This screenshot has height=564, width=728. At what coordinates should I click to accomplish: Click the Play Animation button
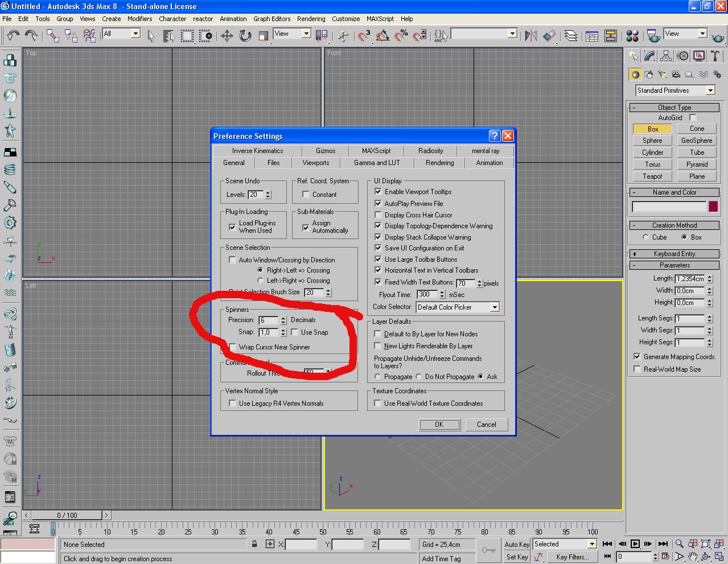point(635,544)
